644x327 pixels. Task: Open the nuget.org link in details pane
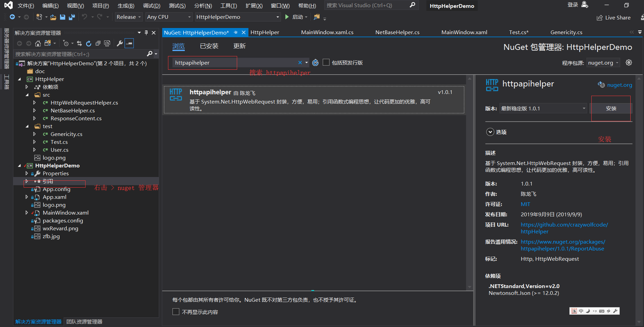(x=619, y=85)
